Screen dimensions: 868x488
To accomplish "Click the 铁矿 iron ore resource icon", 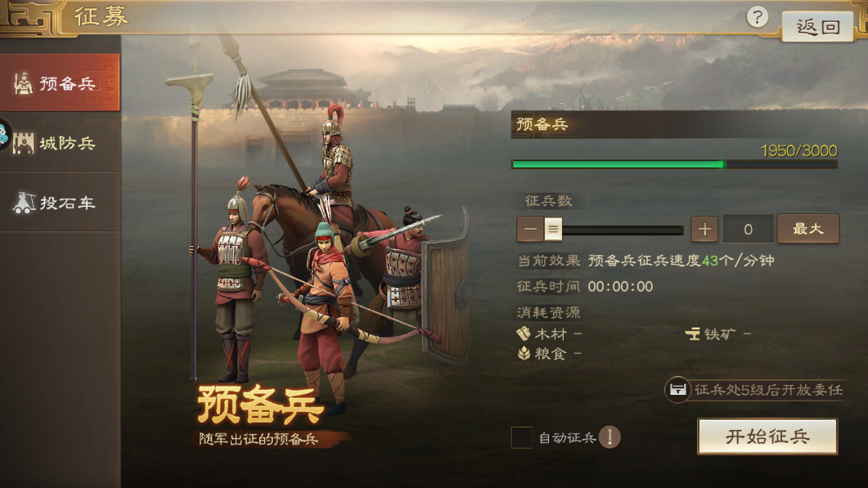I will pos(692,334).
